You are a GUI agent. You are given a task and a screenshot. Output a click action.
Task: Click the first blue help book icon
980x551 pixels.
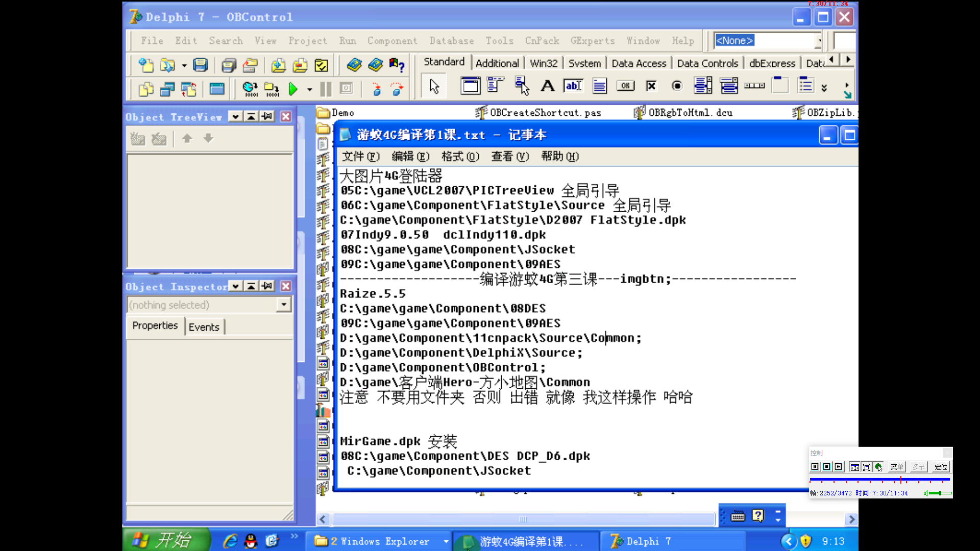tap(354, 65)
